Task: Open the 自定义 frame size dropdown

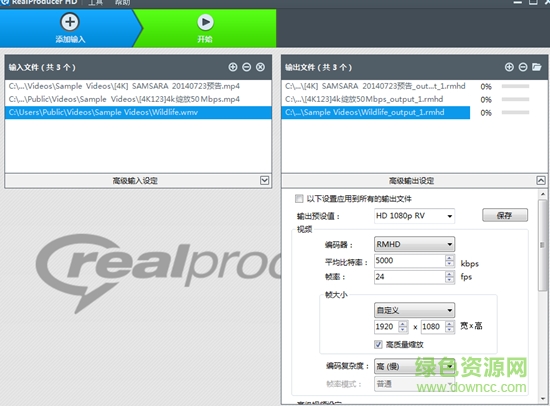Action: click(414, 310)
